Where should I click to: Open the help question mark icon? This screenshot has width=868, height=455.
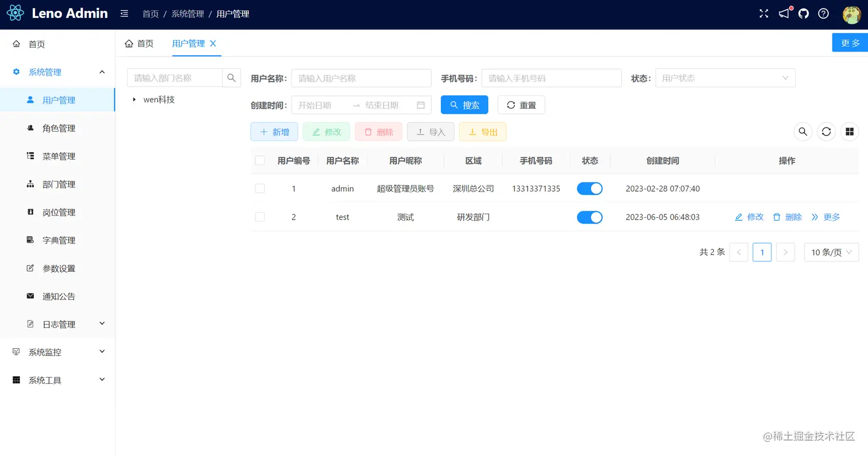[823, 14]
